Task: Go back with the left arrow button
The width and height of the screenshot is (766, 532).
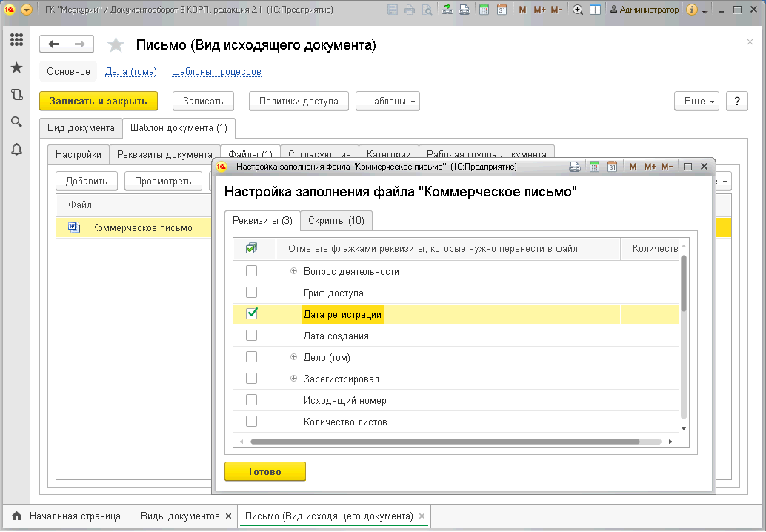Action: [x=53, y=44]
